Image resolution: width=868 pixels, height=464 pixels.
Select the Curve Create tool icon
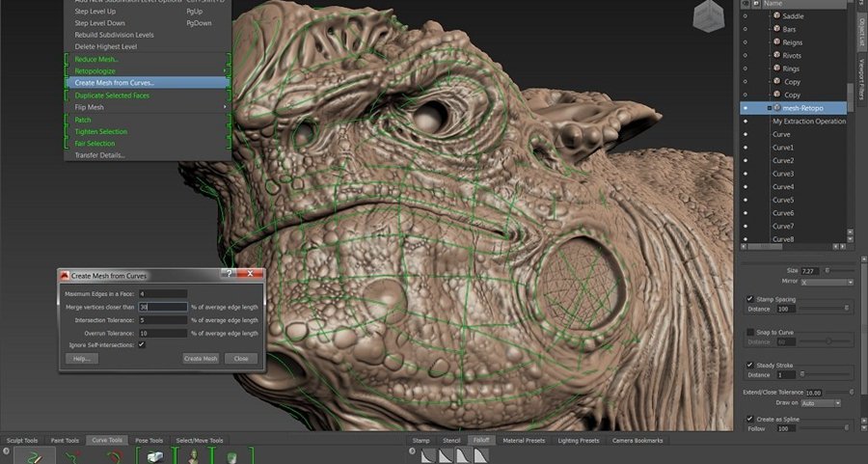click(x=35, y=457)
